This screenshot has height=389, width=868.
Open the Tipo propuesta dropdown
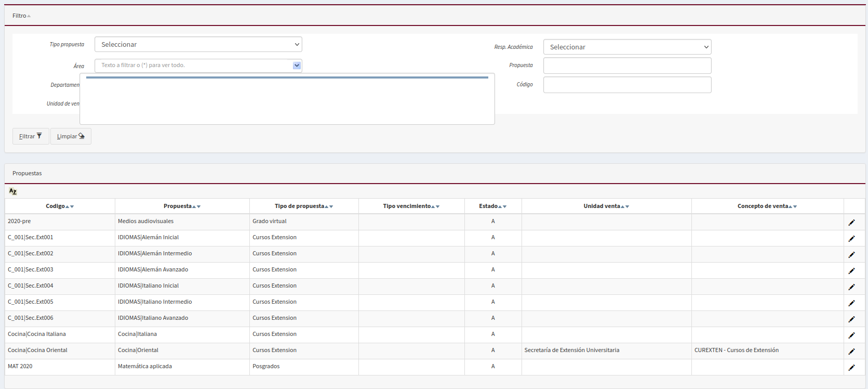(198, 45)
